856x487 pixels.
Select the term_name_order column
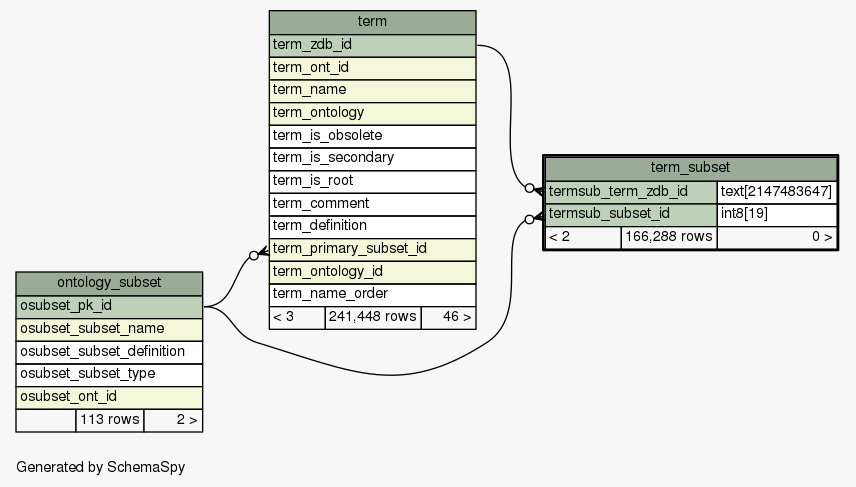tap(372, 294)
